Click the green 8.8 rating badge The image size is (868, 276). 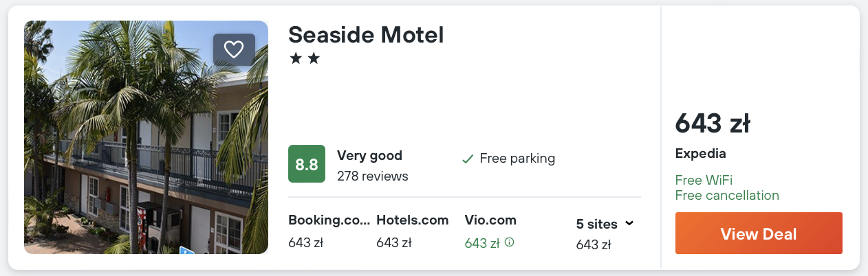coord(306,164)
